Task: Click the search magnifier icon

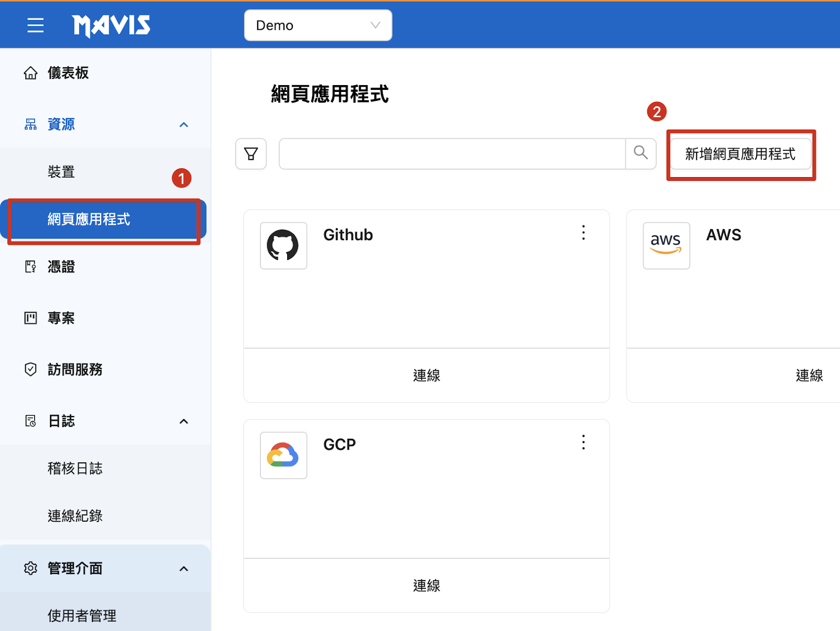Action: 640,153
